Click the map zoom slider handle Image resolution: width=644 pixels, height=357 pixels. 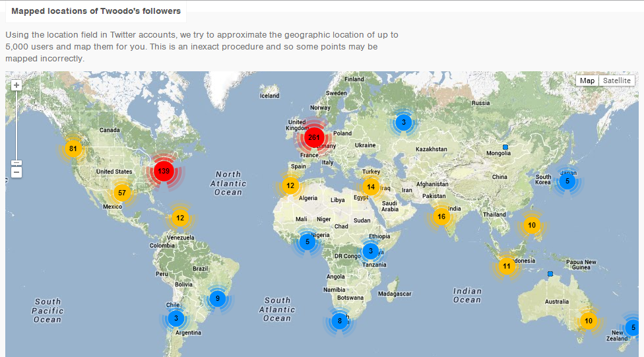tap(16, 162)
